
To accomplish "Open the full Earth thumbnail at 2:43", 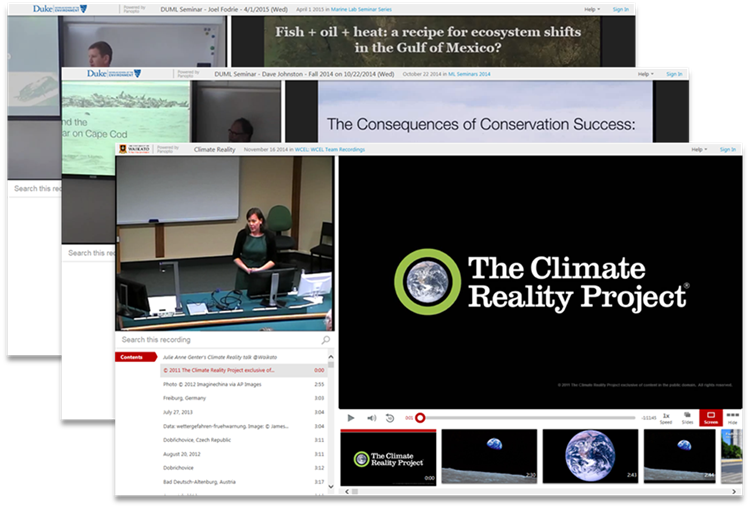I will tap(590, 456).
